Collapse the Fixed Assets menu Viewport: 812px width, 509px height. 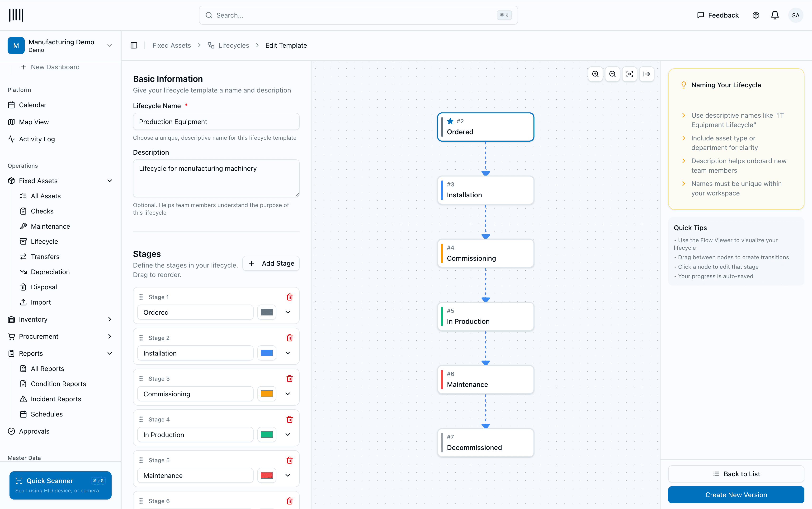pyautogui.click(x=109, y=181)
